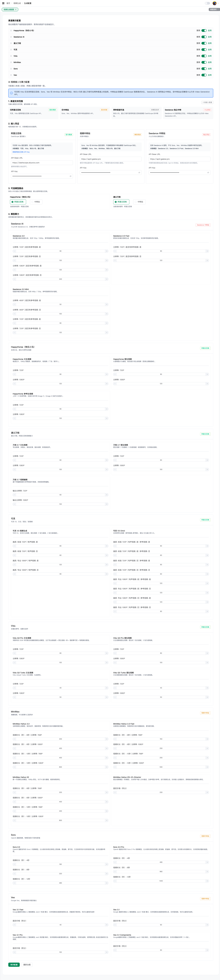Toggle the Vidu channel switch
This screenshot has width=220, height=980.
coord(204,56)
